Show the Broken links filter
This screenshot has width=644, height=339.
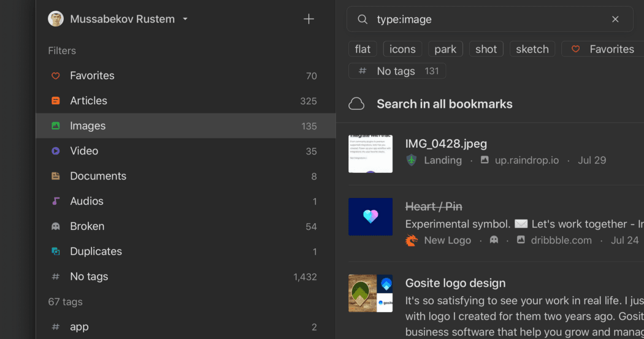87,226
